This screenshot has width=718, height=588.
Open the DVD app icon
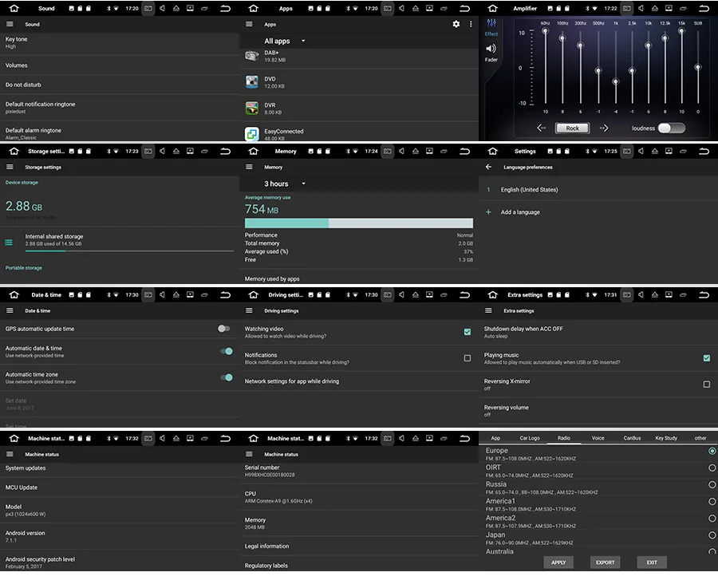(252, 82)
